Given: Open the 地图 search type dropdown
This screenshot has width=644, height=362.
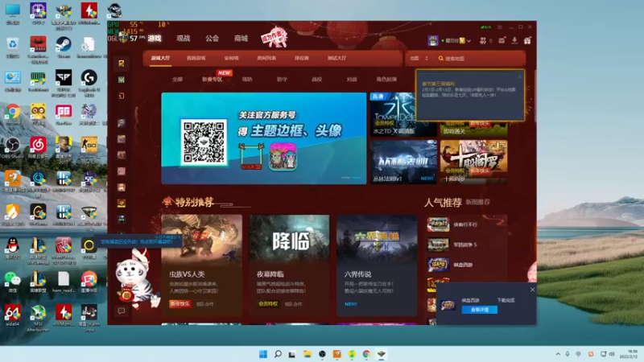Looking at the screenshot, I should click(419, 58).
